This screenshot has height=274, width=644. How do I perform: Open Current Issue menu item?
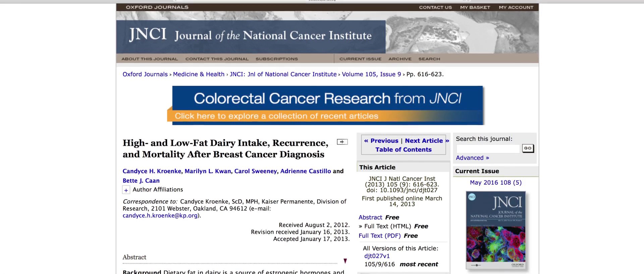360,59
